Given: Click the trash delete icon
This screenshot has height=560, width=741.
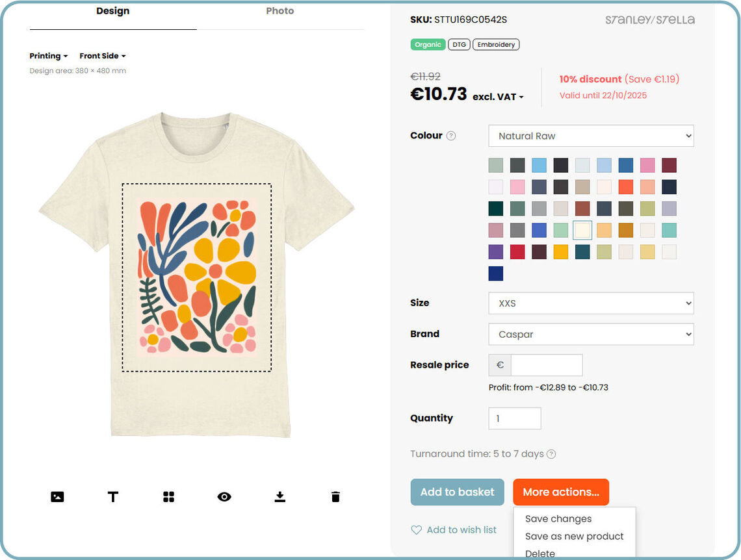Looking at the screenshot, I should 335,497.
